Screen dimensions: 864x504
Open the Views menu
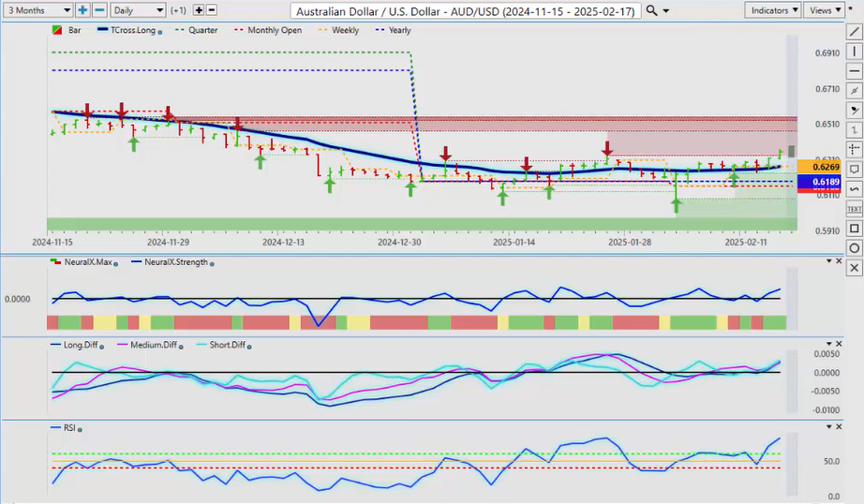point(824,10)
